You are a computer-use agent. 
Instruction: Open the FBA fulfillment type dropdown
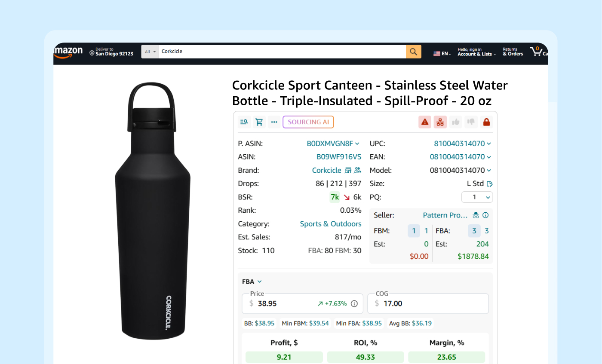tap(252, 282)
